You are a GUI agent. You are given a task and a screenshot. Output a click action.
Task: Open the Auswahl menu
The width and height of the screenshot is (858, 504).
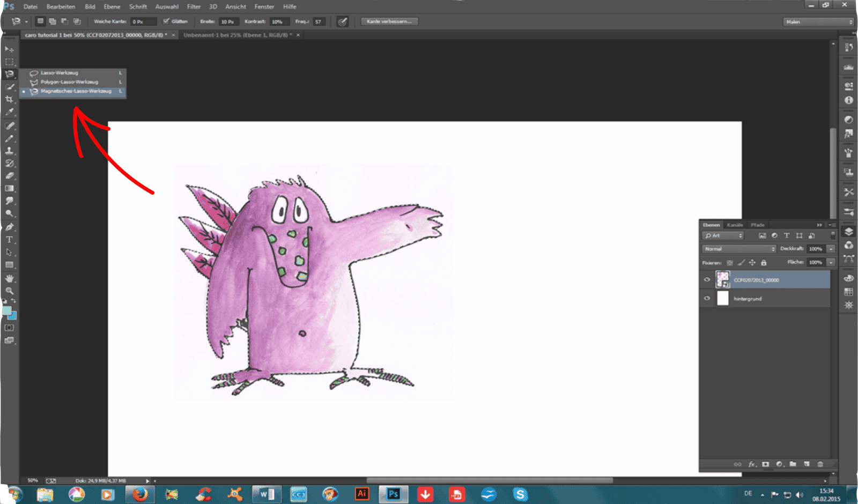click(x=167, y=6)
